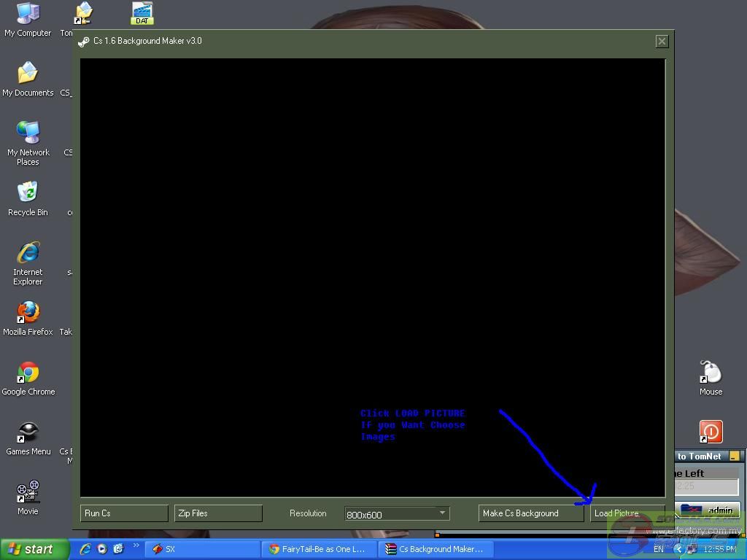Click the Load Picture button

627,513
